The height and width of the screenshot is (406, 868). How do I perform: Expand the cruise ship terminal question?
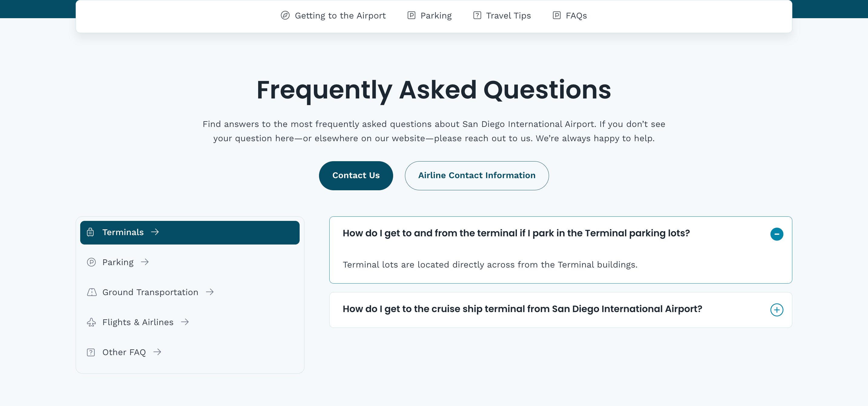(x=777, y=310)
